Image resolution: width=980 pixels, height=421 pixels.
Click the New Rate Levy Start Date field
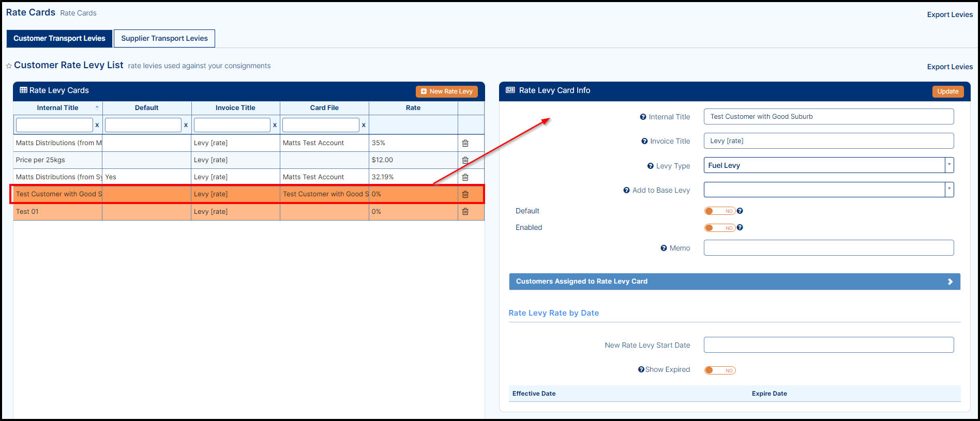tap(828, 345)
